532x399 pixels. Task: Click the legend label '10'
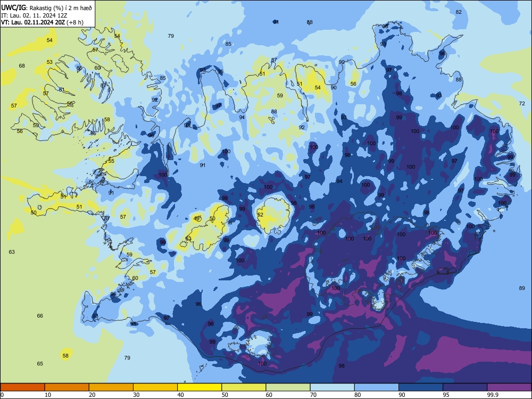[48, 395]
